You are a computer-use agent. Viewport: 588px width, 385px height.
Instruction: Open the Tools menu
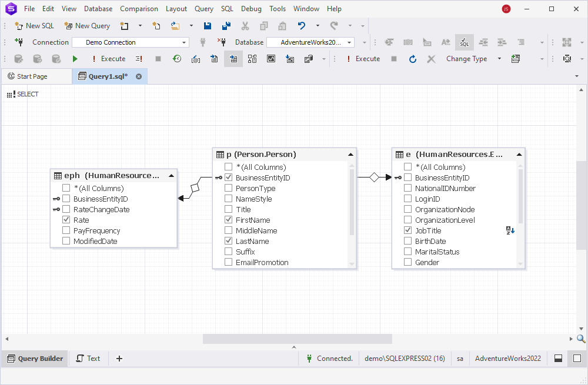[278, 9]
